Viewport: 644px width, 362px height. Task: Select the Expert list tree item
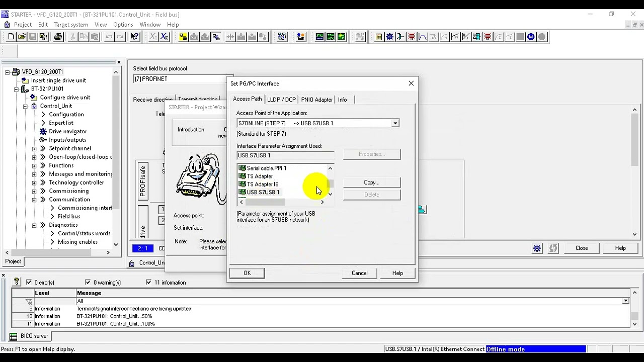pos(61,123)
